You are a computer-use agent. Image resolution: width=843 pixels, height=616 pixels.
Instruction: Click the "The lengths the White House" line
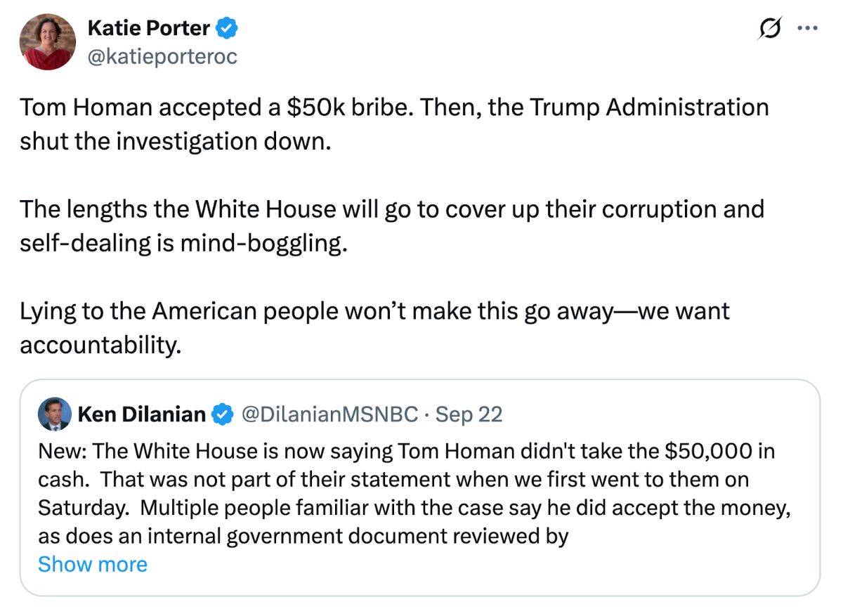coord(391,209)
